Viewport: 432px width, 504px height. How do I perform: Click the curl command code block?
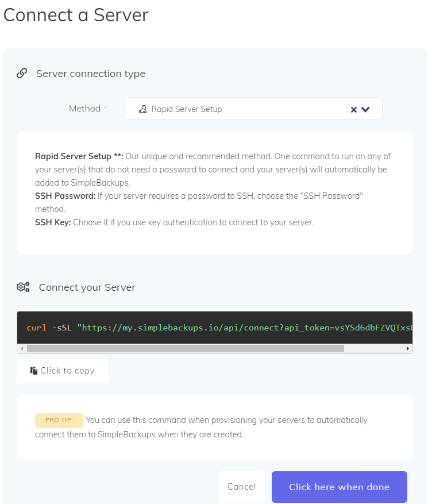[214, 328]
